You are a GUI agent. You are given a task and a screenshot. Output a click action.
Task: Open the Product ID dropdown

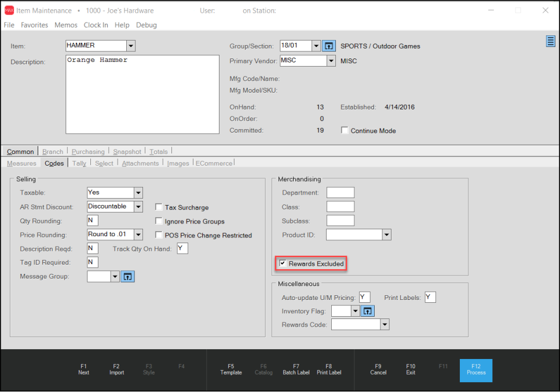(x=386, y=235)
